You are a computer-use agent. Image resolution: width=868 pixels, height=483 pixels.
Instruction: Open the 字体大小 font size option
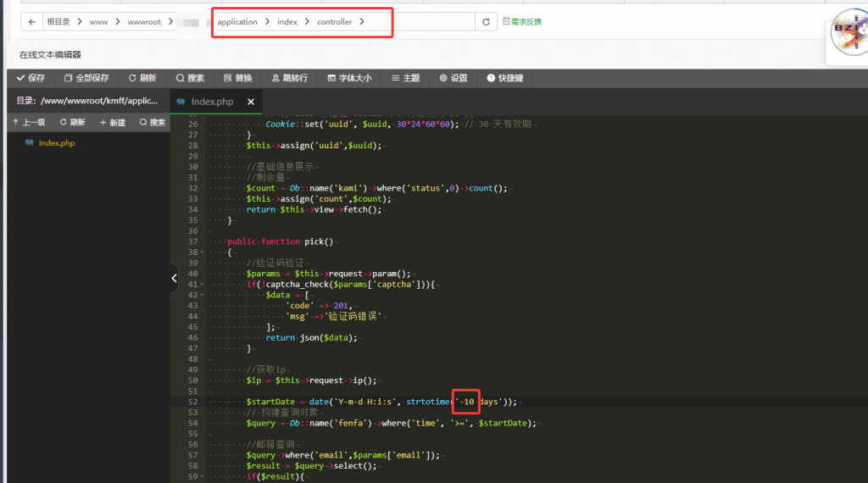click(x=349, y=78)
